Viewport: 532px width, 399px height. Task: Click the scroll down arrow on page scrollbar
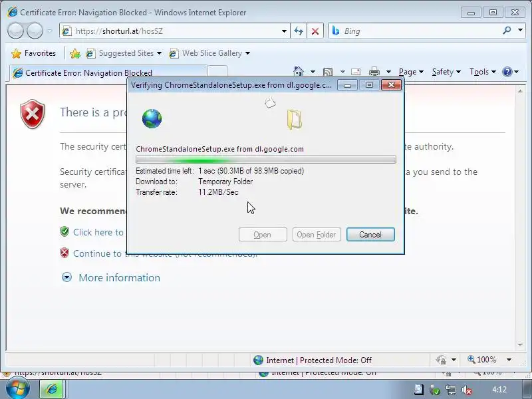pos(520,344)
